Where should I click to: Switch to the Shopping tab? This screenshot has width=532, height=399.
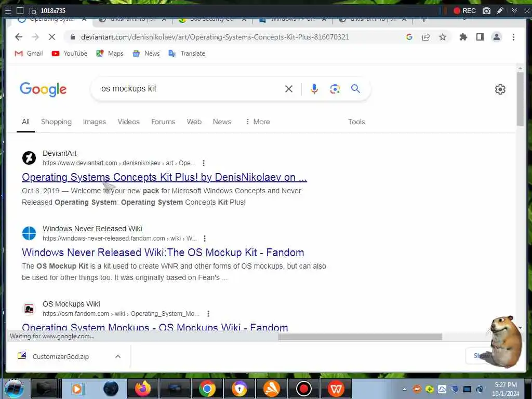[x=56, y=122]
